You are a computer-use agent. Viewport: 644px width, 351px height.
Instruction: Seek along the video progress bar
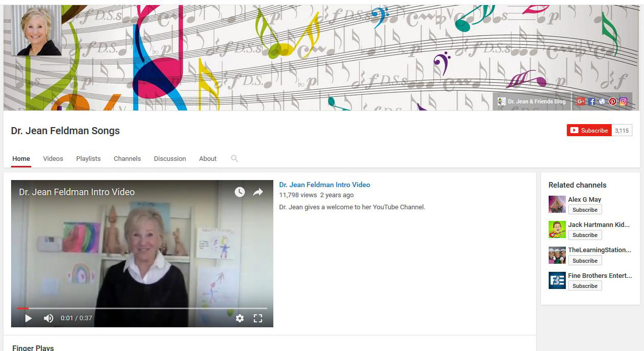pos(142,308)
